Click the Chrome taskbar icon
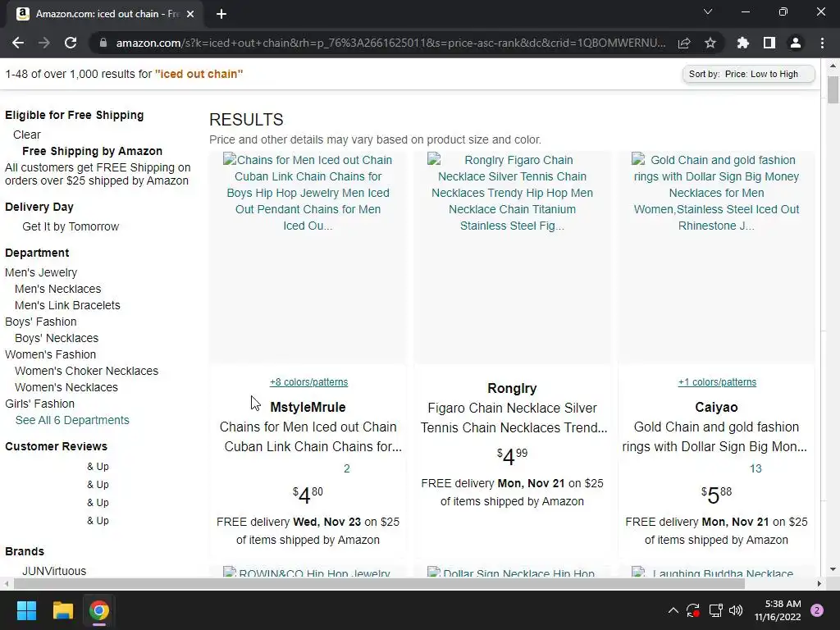 click(x=99, y=610)
